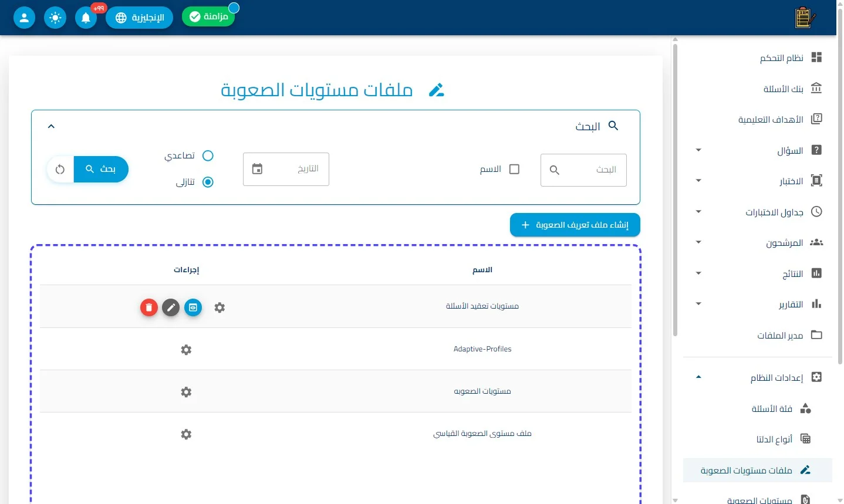Viewport: 844px width, 504px height.
Task: Expand the جداول الاختبارات submenu arrow
Action: [x=698, y=212]
